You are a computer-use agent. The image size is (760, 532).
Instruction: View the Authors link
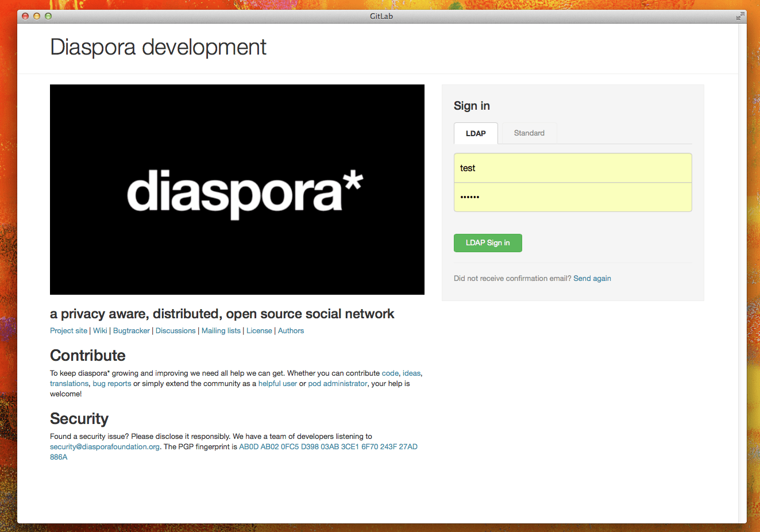291,331
